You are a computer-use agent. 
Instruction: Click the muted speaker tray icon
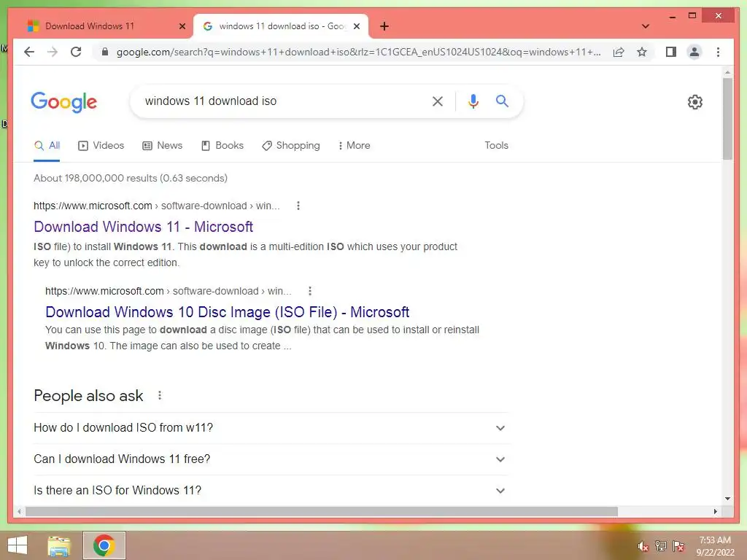[x=643, y=546]
